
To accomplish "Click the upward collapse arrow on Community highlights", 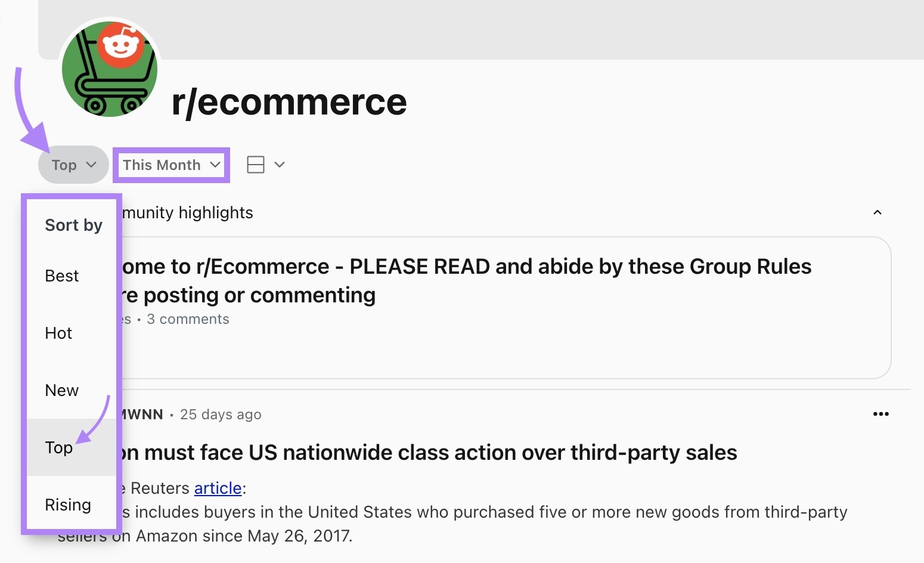I will 877,212.
